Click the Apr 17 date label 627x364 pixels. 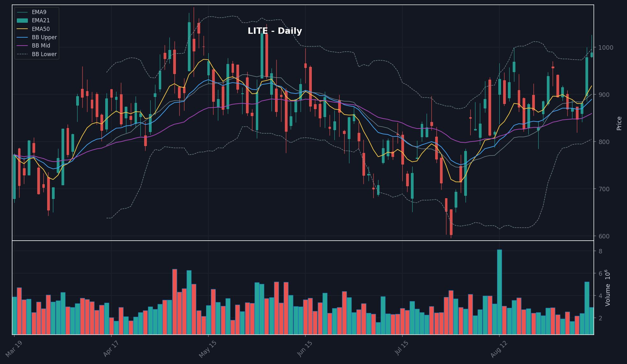[111, 349]
